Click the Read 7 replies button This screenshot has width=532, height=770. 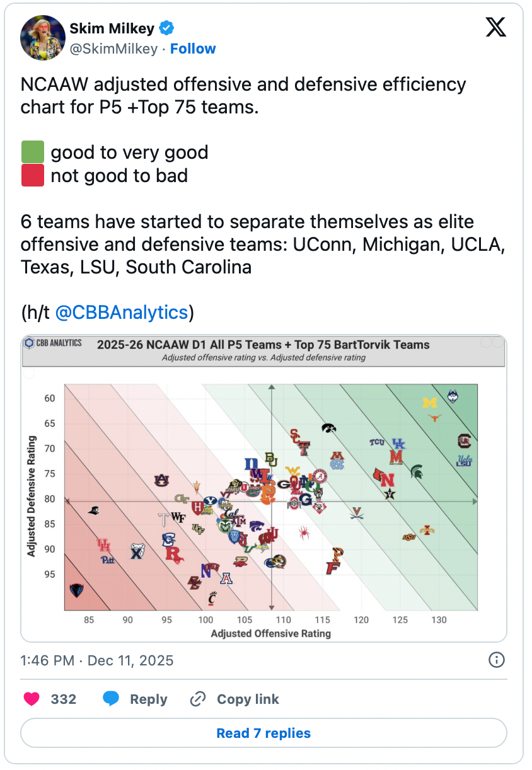tap(263, 733)
